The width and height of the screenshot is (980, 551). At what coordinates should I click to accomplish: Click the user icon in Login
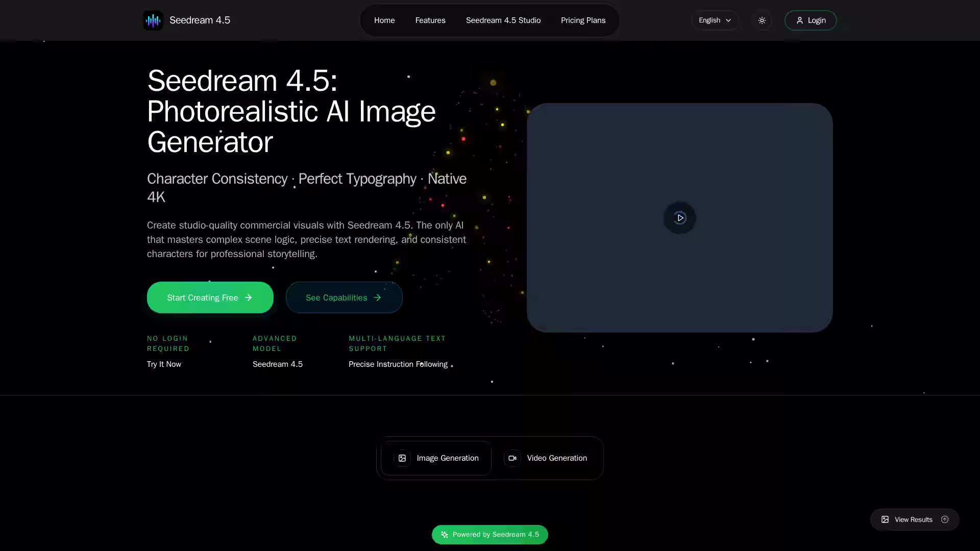coord(799,20)
